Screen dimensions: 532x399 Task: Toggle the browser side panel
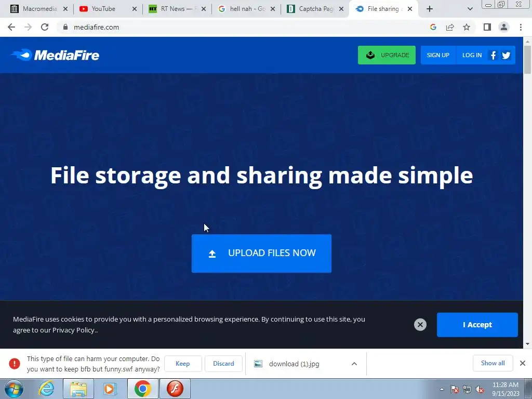pyautogui.click(x=487, y=27)
